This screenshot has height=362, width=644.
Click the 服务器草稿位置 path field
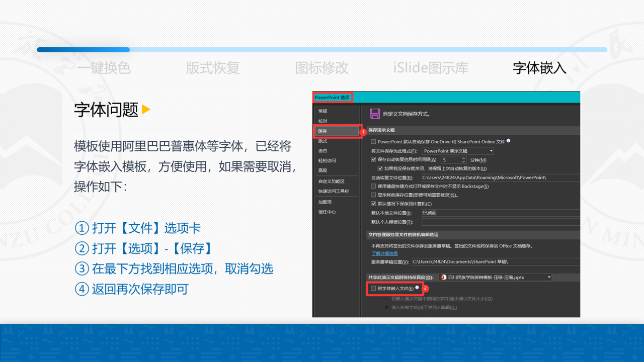pos(496,261)
